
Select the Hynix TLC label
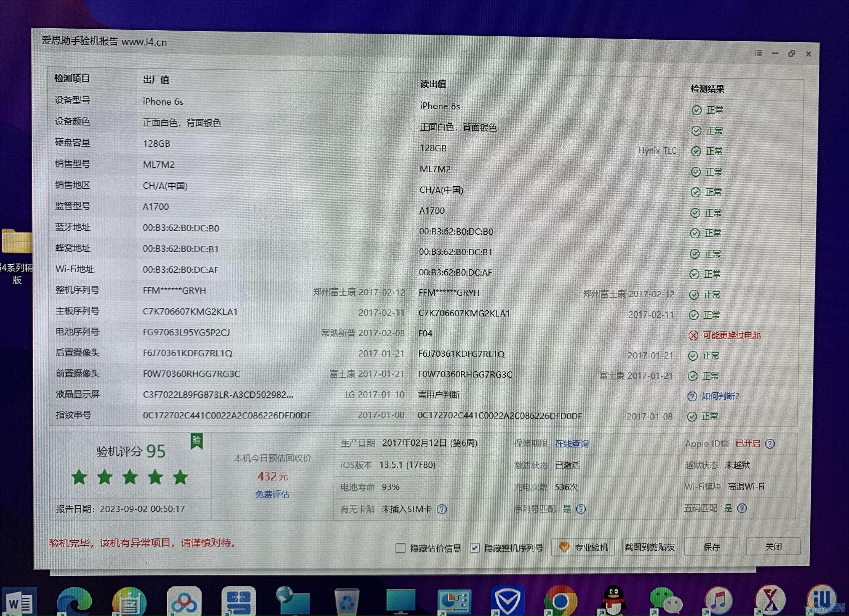[657, 151]
